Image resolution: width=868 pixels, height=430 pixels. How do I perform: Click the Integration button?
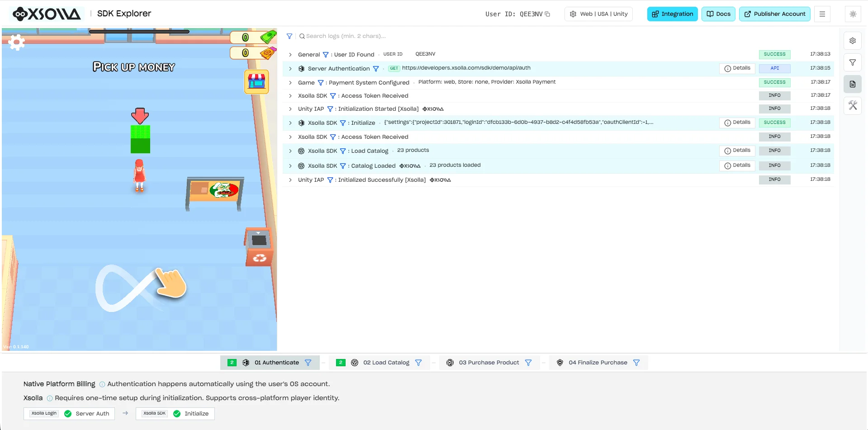tap(672, 14)
